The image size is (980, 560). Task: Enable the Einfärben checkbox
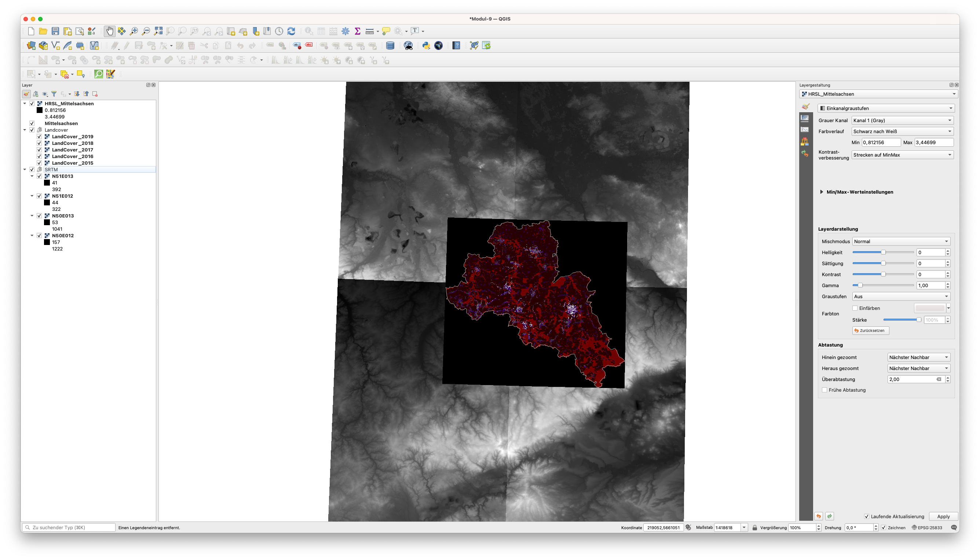(855, 308)
